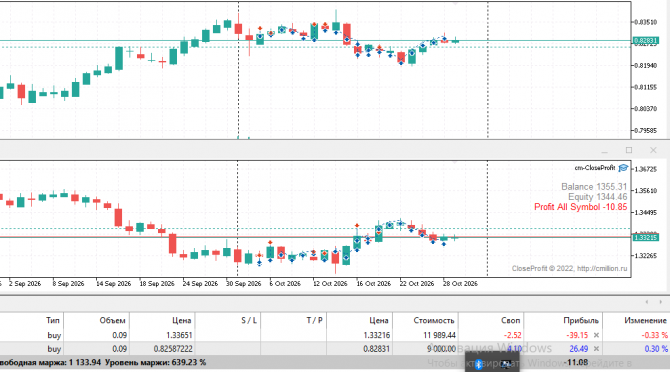Close the buy position with 26.49 profit
The image size is (670, 372).
(596, 349)
